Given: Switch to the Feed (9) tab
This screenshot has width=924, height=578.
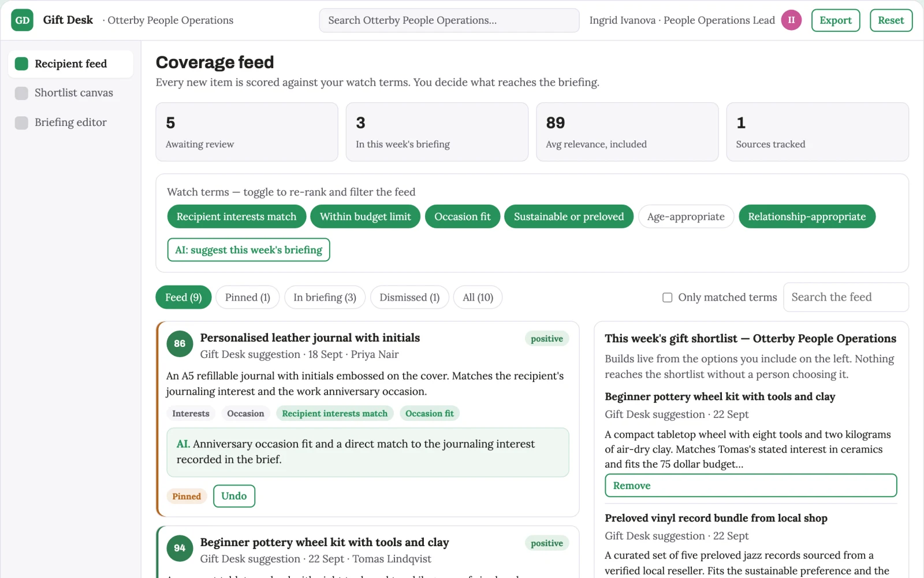Looking at the screenshot, I should click(184, 298).
